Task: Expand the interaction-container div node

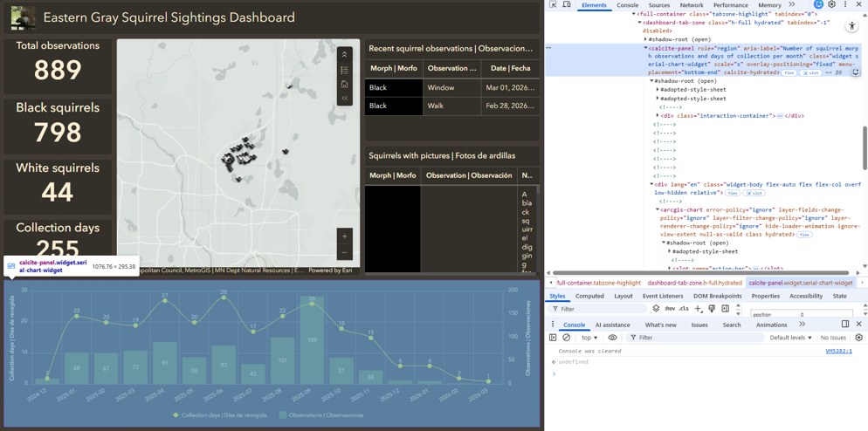Action: pos(658,116)
